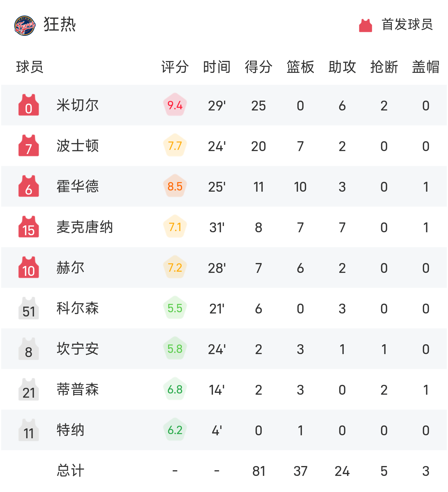Click the 9.4 rating badge
This screenshot has height=492, width=448.
pyautogui.click(x=175, y=105)
